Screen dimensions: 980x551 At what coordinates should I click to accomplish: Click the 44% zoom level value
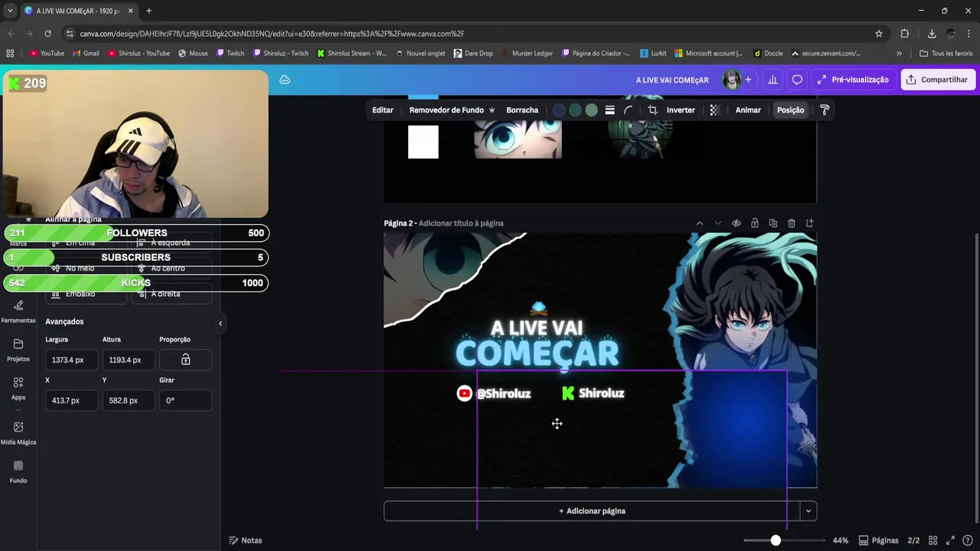point(841,540)
